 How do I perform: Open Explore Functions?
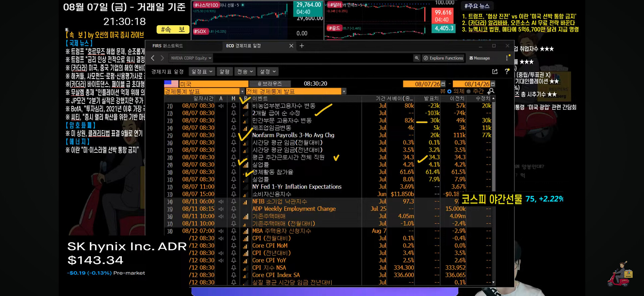point(443,58)
